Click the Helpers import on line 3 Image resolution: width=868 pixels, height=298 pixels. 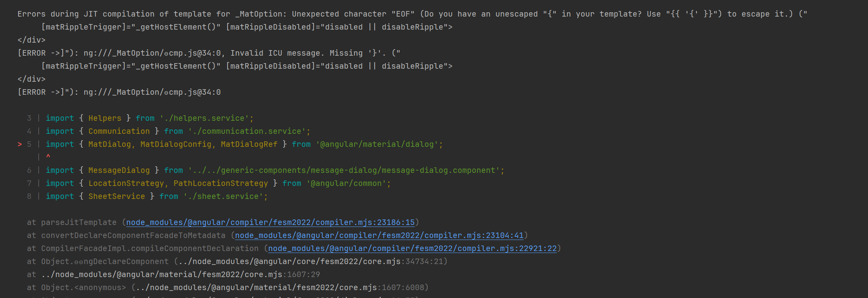tap(105, 118)
